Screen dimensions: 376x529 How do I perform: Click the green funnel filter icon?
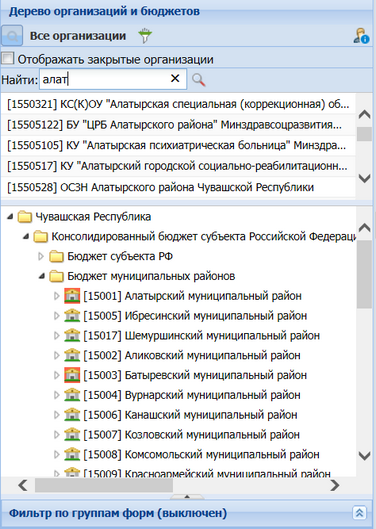[145, 36]
